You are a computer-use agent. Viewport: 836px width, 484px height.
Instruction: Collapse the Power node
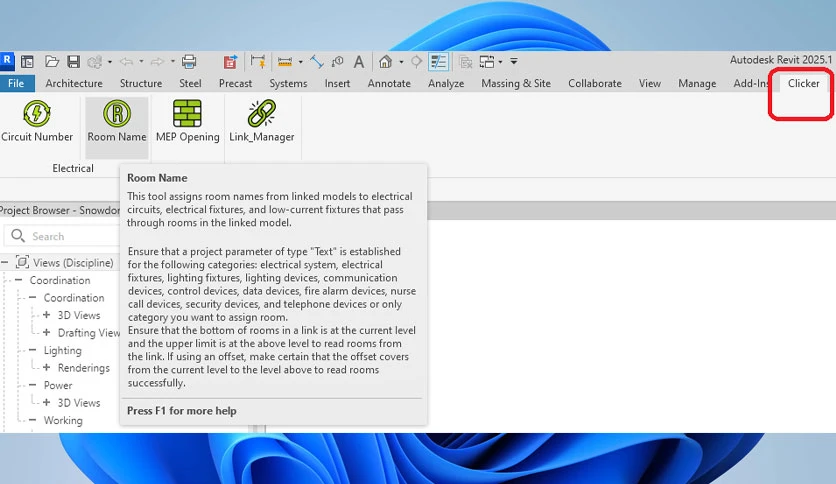pyautogui.click(x=33, y=384)
